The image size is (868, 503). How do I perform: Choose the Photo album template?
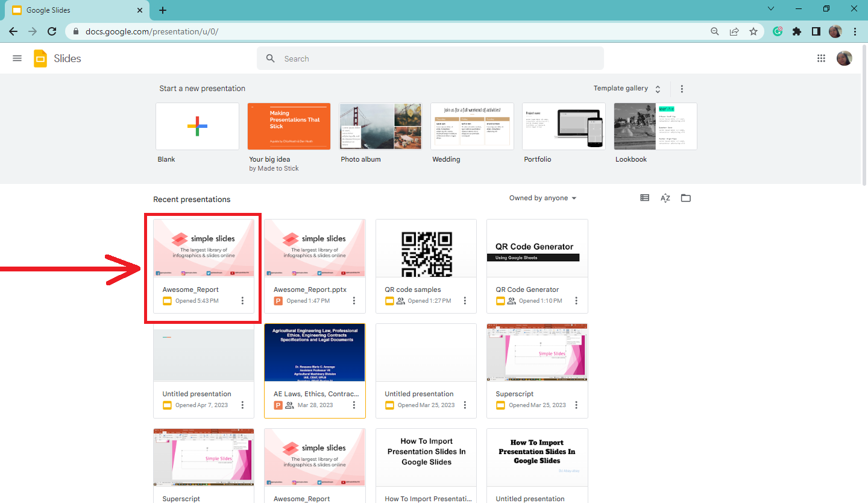380,126
